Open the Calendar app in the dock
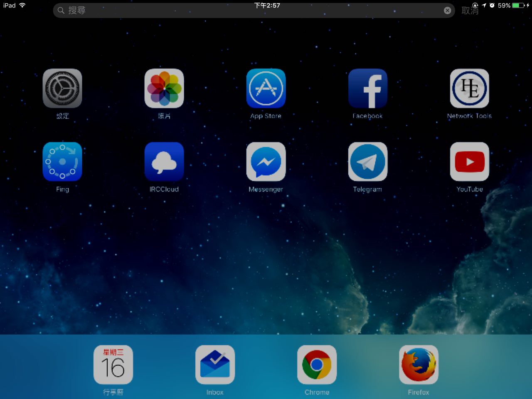The height and width of the screenshot is (399, 532). [113, 365]
